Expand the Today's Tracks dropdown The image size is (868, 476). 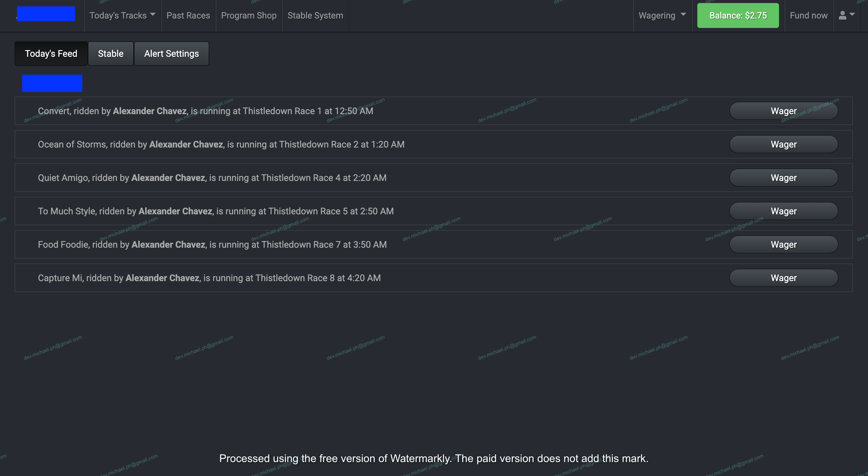click(x=122, y=15)
